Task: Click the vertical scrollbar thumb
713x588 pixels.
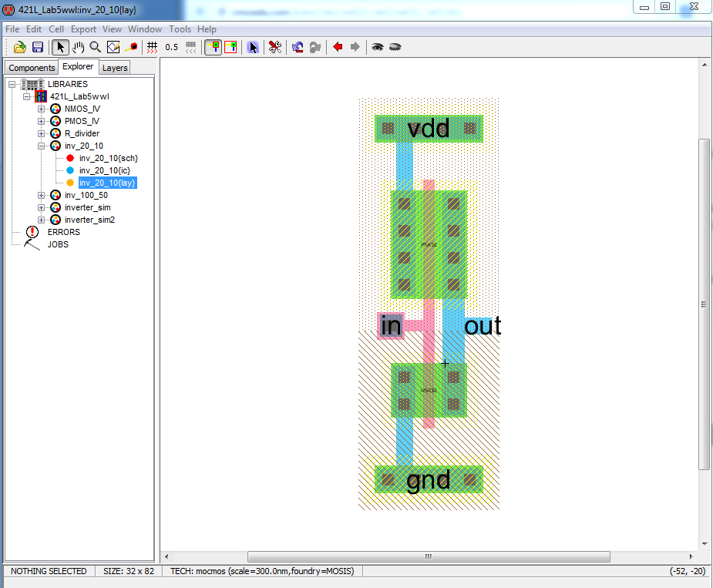Action: (704, 304)
